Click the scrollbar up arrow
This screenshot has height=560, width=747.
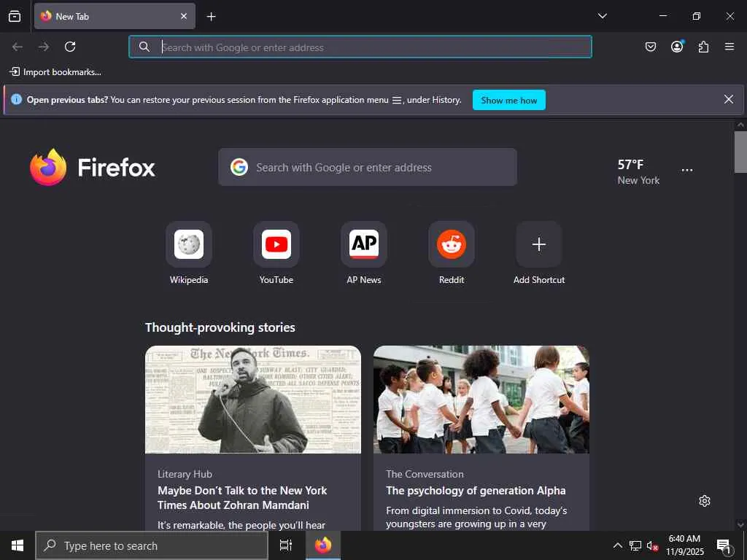click(x=740, y=125)
